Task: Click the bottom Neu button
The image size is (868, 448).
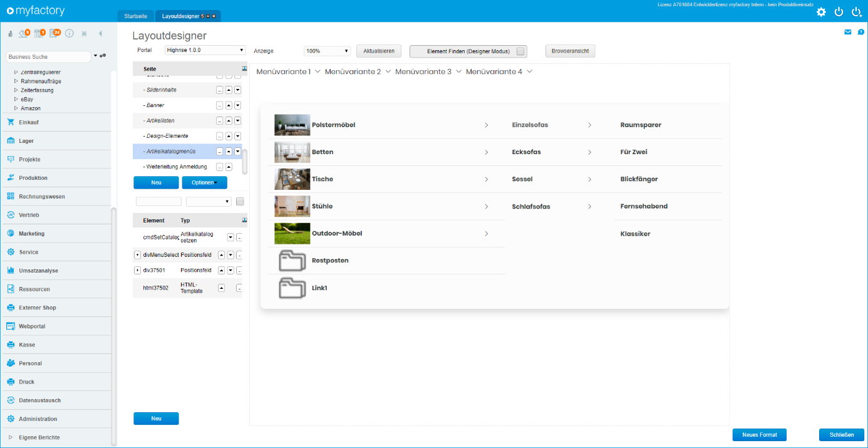Action: click(x=156, y=419)
